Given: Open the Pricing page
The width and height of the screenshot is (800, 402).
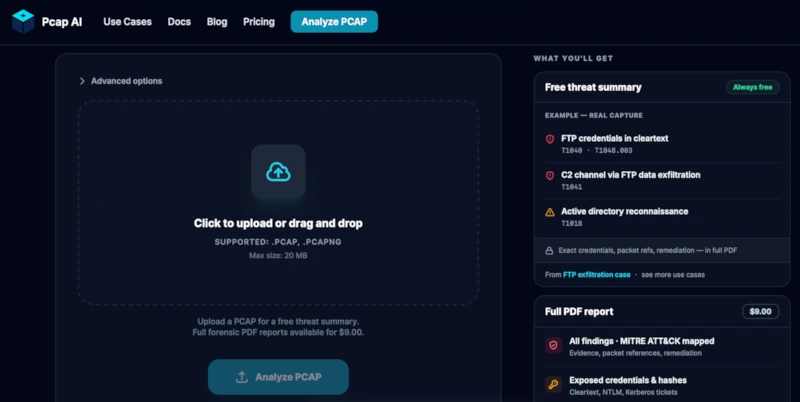Looking at the screenshot, I should click(259, 22).
